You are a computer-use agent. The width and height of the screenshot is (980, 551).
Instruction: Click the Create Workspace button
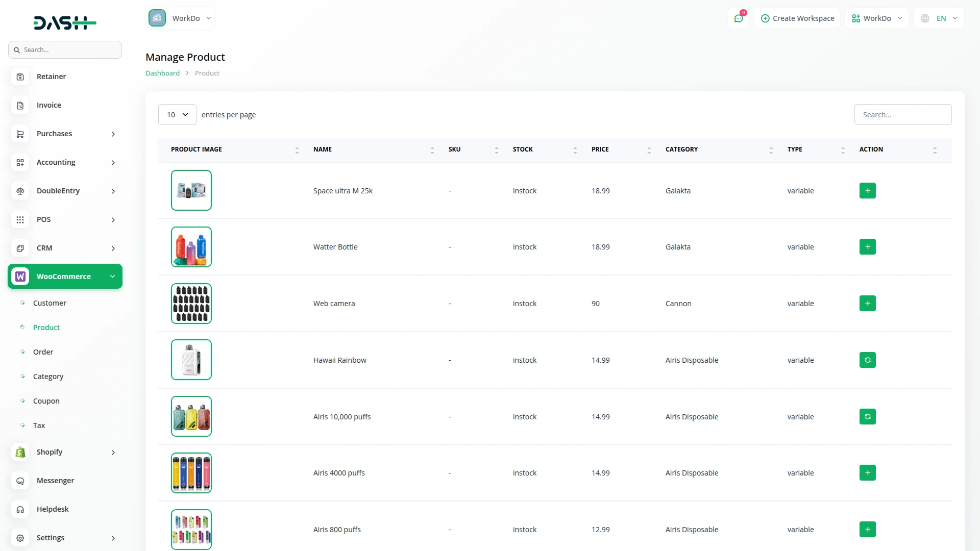pos(797,18)
